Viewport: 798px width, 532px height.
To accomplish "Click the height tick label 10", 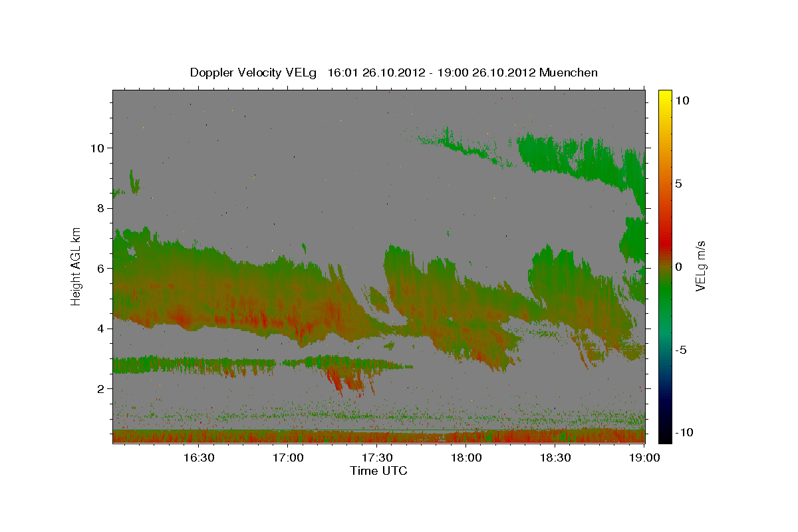I will click(x=97, y=148).
